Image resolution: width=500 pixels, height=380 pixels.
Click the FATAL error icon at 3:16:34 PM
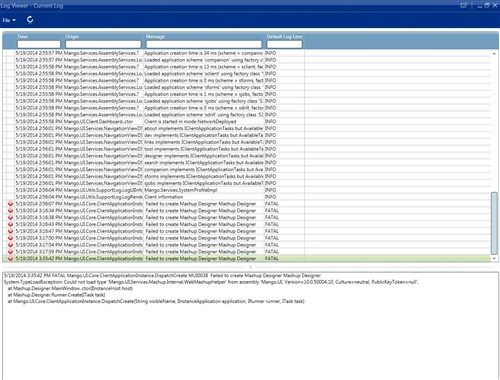[x=11, y=211]
